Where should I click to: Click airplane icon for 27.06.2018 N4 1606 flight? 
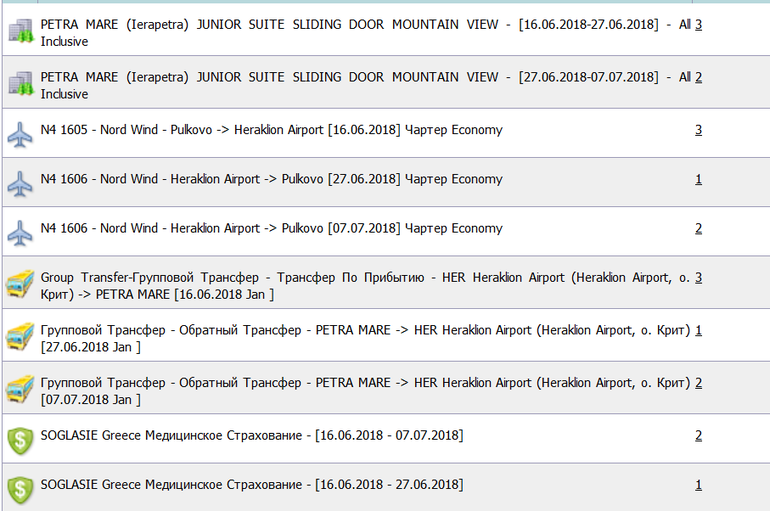point(20,183)
